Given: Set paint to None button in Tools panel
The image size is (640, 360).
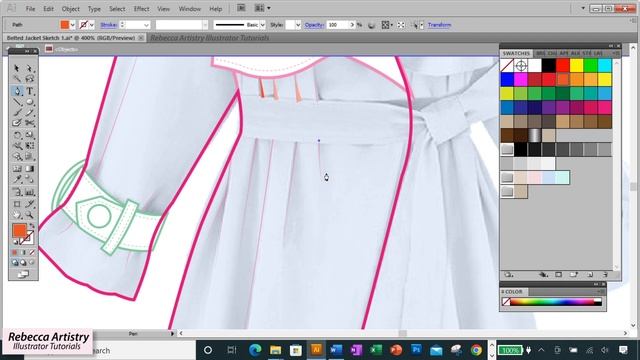Looking at the screenshot, I should pos(32,253).
